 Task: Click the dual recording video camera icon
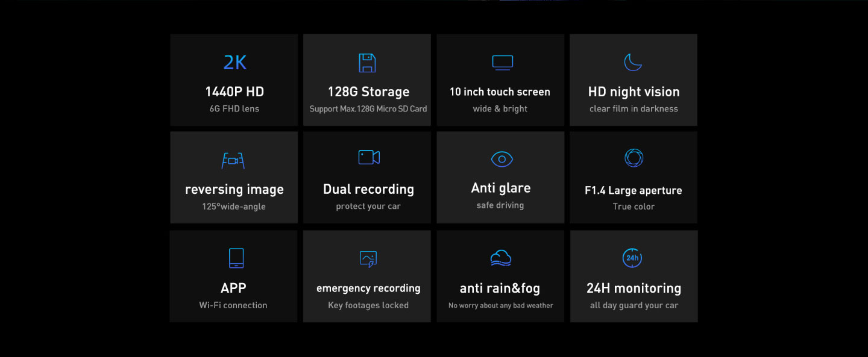pos(368,157)
